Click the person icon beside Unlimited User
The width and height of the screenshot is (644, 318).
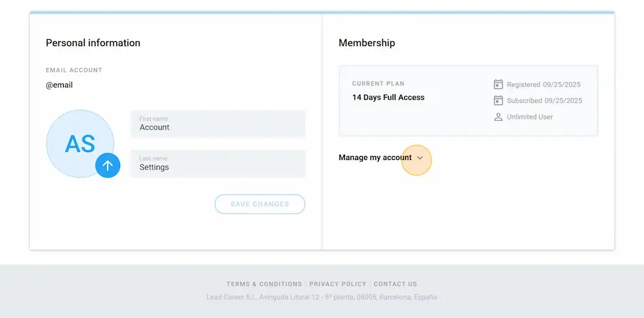pos(498,117)
